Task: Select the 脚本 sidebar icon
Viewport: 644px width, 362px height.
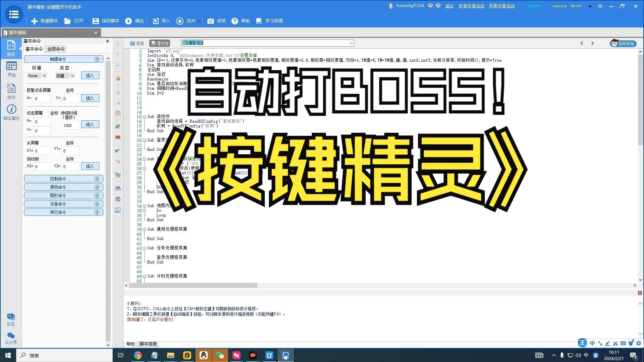Action: coord(11,48)
